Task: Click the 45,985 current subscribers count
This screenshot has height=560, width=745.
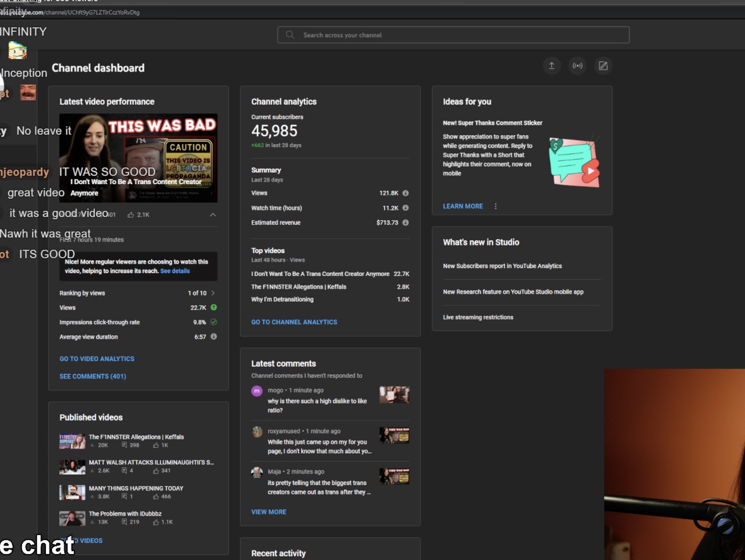Action: coord(274,131)
